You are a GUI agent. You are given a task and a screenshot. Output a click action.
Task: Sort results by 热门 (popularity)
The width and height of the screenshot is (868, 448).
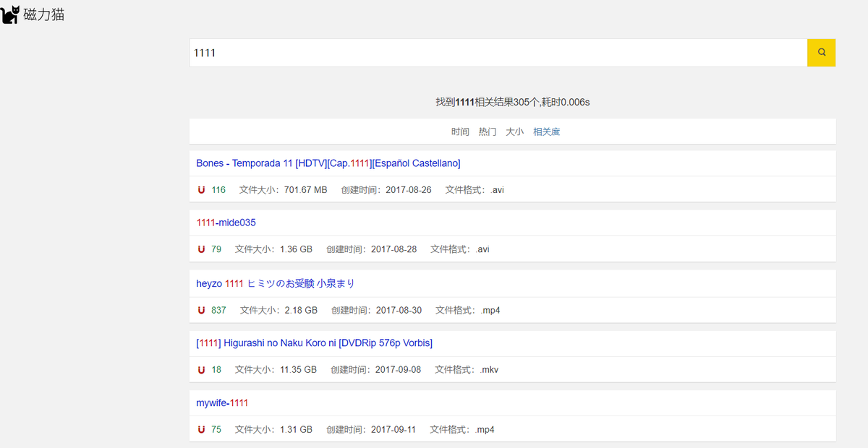pos(486,131)
